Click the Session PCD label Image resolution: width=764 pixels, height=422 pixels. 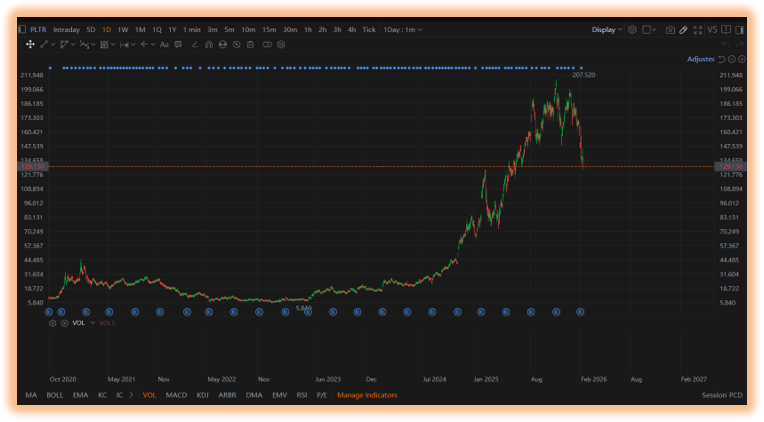722,395
